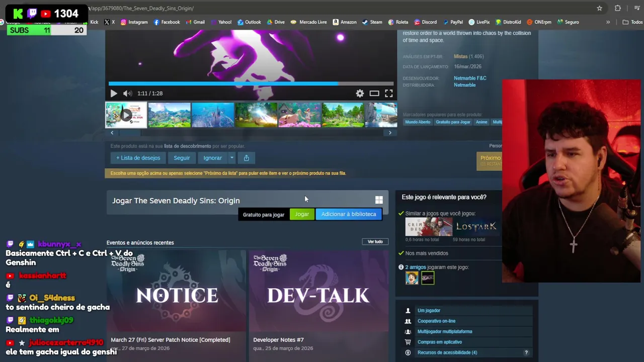The image size is (644, 362).
Task: Open the Netmarble F&C developer link
Action: tap(470, 78)
